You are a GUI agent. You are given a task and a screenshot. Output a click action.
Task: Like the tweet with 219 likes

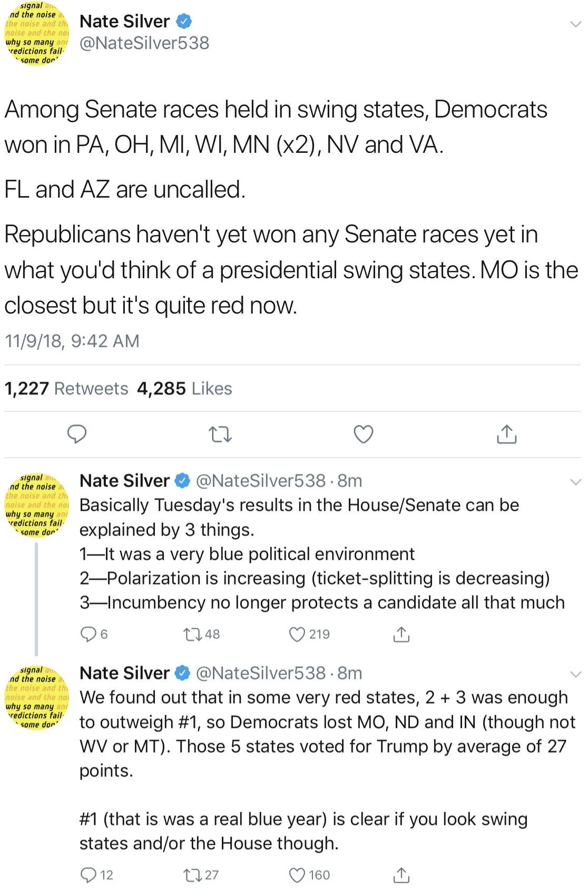pos(297,634)
